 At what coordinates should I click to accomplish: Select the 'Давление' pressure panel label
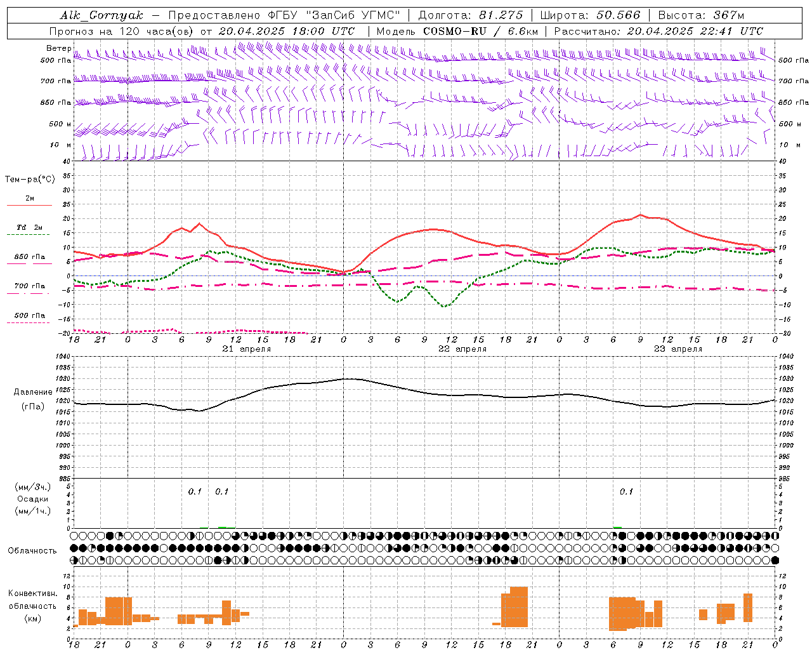coord(33,392)
